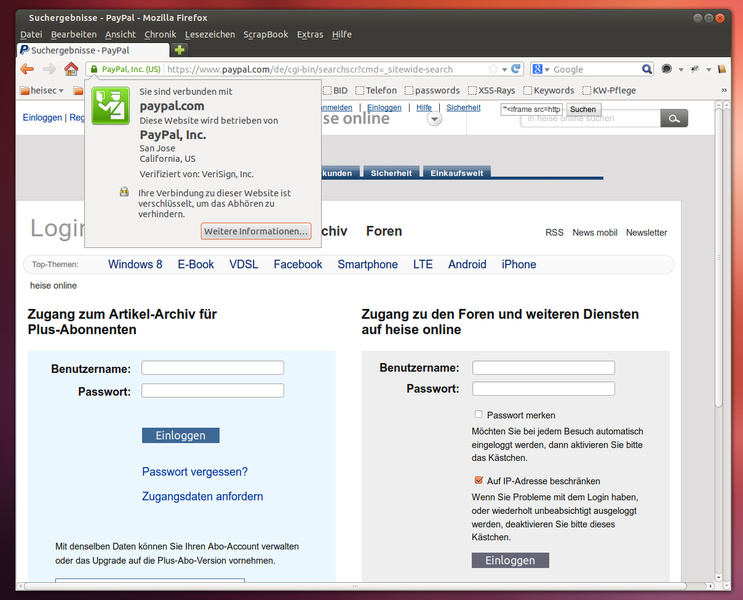Go to the home page icon
743x600 pixels.
[71, 69]
